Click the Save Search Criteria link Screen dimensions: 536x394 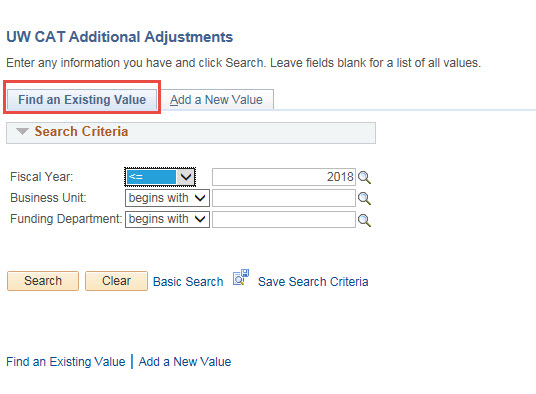313,282
